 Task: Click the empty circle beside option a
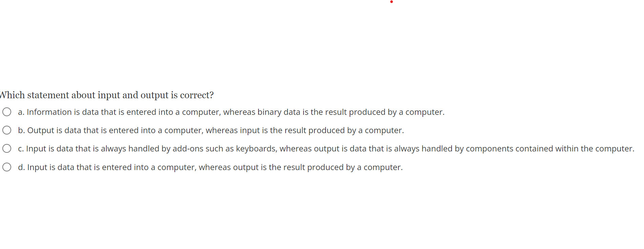(x=7, y=112)
